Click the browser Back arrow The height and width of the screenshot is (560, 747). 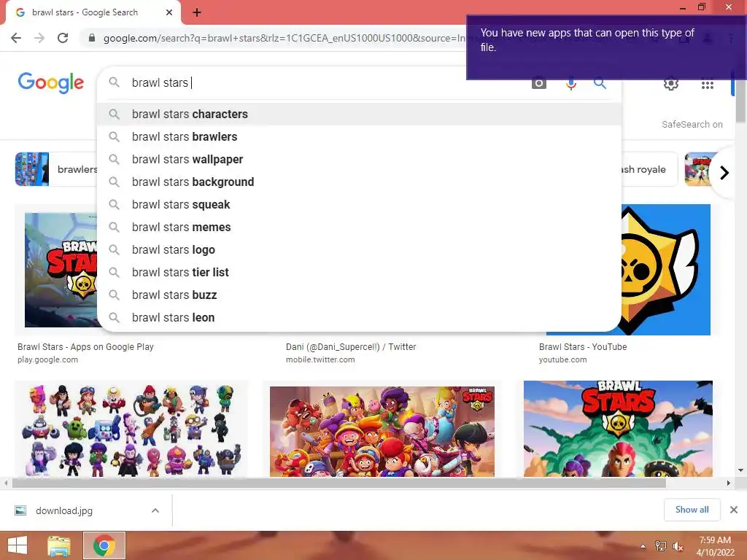point(16,38)
